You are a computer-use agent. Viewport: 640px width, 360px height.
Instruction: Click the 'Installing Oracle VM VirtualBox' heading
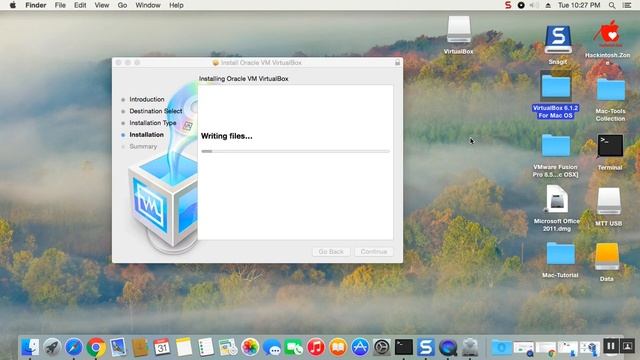point(244,79)
